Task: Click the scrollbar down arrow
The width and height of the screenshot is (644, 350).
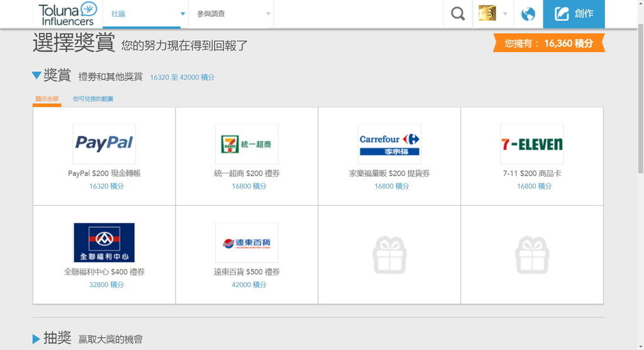Action: click(640, 347)
